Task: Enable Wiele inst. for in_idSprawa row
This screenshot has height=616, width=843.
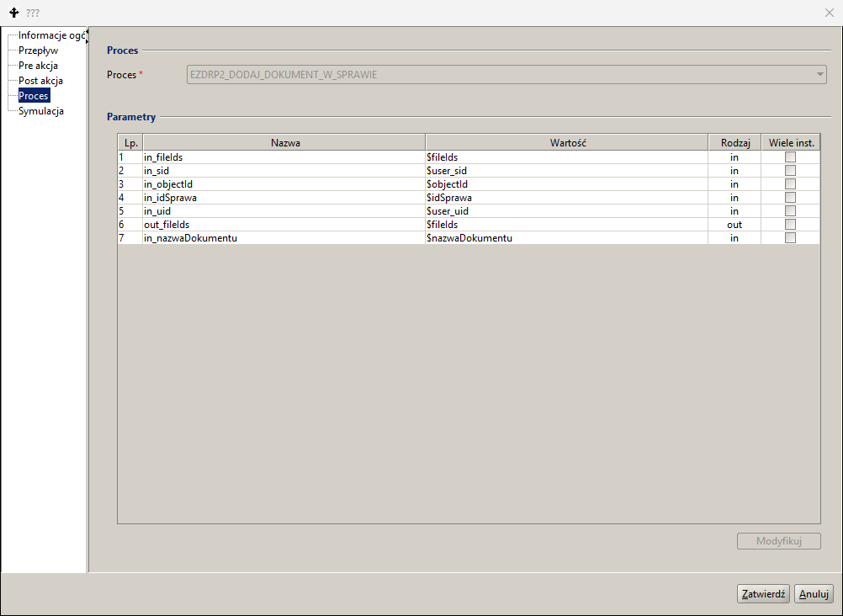Action: 790,198
